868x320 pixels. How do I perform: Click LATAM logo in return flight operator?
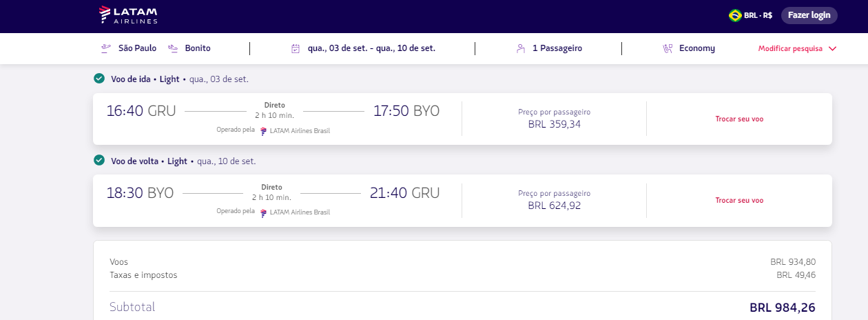click(x=263, y=212)
